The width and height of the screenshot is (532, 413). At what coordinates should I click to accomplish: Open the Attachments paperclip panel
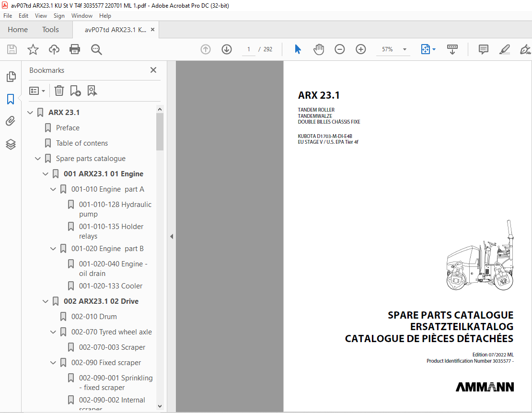tap(11, 121)
